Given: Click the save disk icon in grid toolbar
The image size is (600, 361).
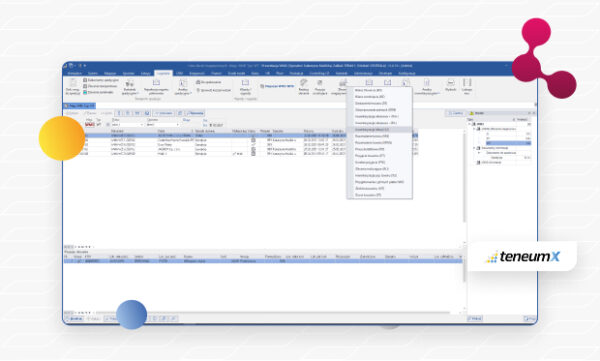Looking at the screenshot, I should tap(147, 113).
